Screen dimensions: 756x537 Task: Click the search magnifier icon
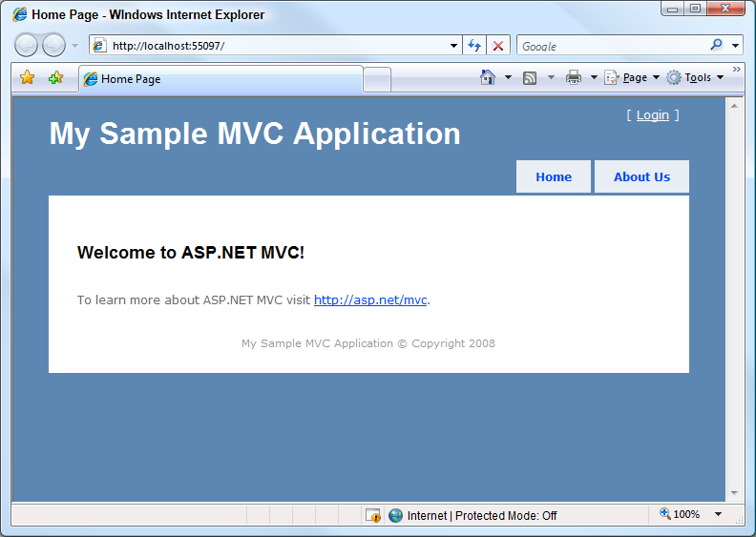point(717,45)
